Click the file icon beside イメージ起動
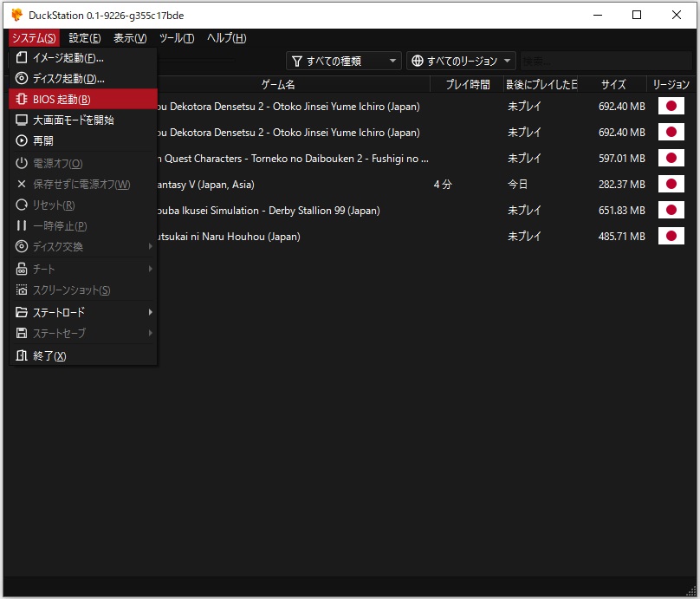 coord(22,57)
